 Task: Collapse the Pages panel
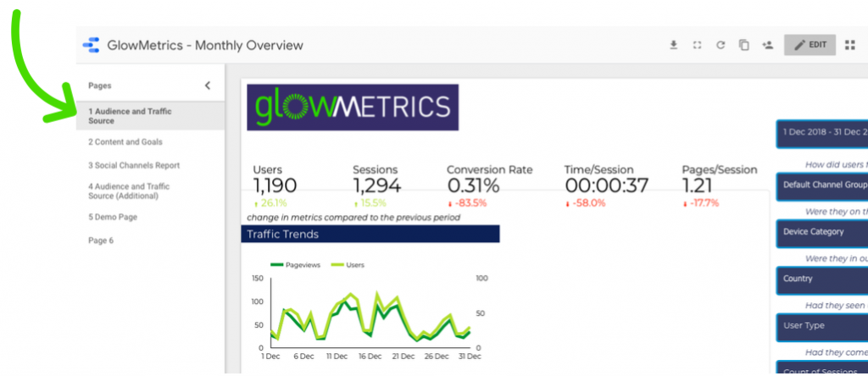tap(208, 86)
